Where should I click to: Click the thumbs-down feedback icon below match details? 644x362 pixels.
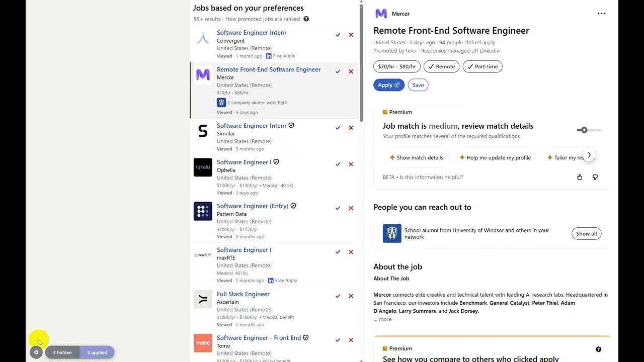pyautogui.click(x=595, y=177)
